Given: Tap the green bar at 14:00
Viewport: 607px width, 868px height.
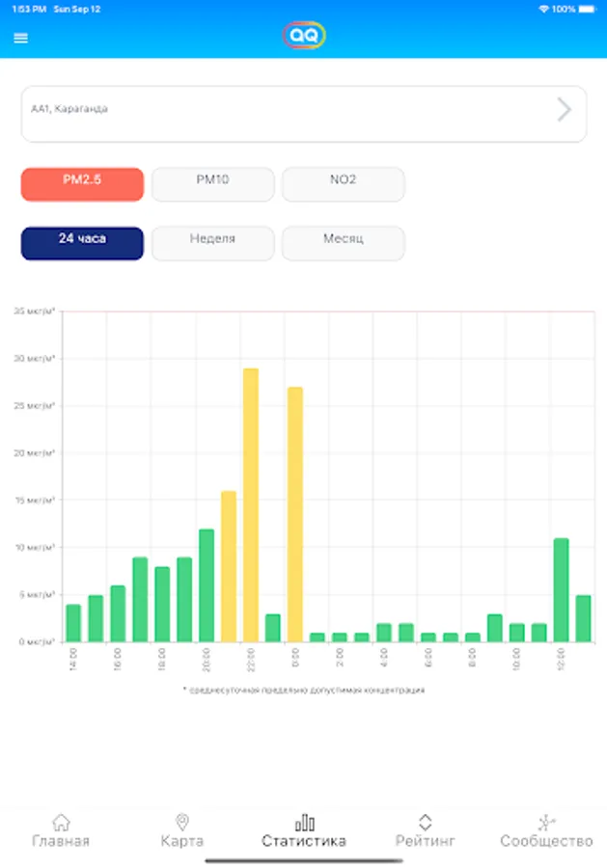Looking at the screenshot, I should coord(73,623).
